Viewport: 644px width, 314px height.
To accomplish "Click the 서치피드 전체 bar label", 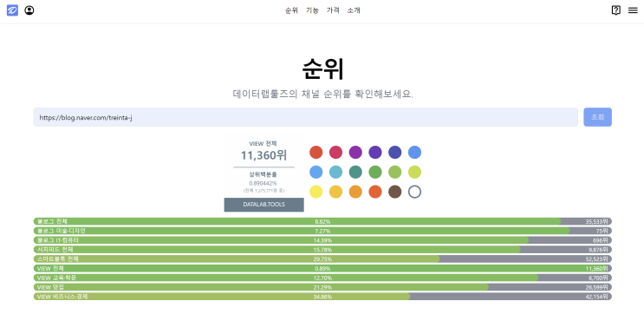I will [x=55, y=250].
